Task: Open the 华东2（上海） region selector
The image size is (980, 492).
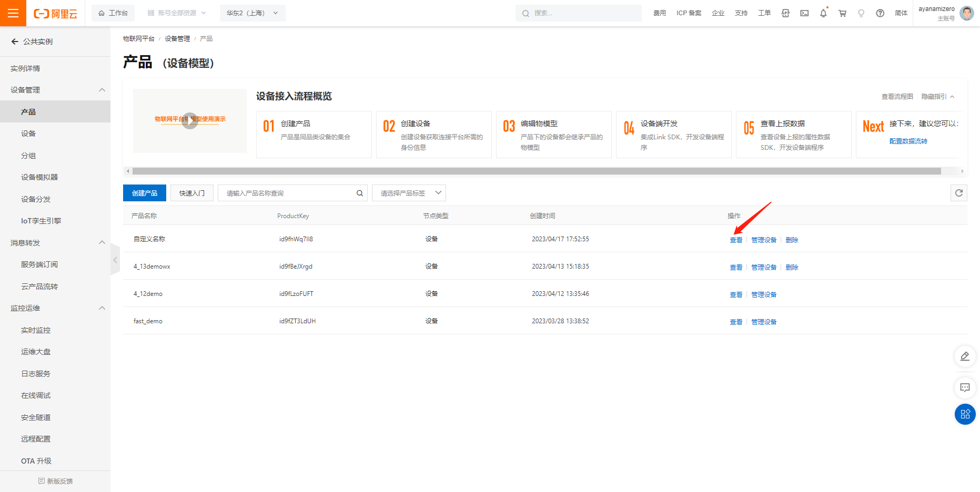Action: click(252, 13)
